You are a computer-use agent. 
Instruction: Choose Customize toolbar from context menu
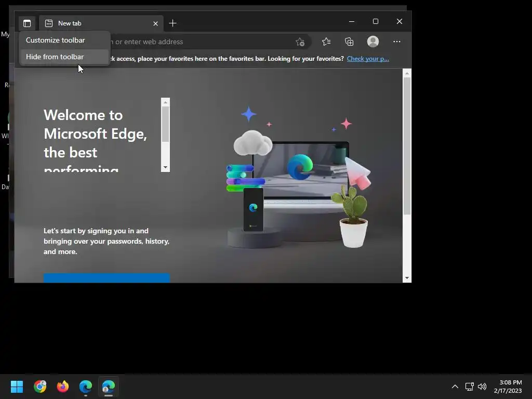click(x=64, y=41)
